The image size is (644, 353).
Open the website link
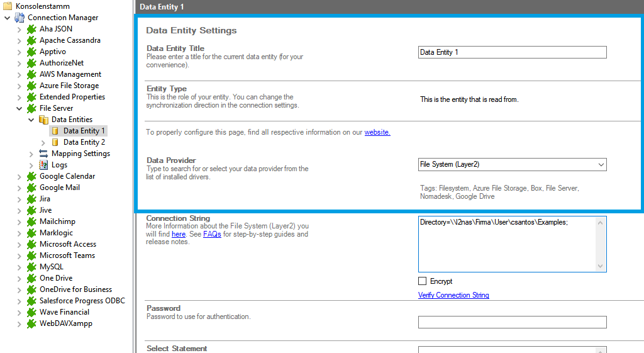pyautogui.click(x=377, y=132)
